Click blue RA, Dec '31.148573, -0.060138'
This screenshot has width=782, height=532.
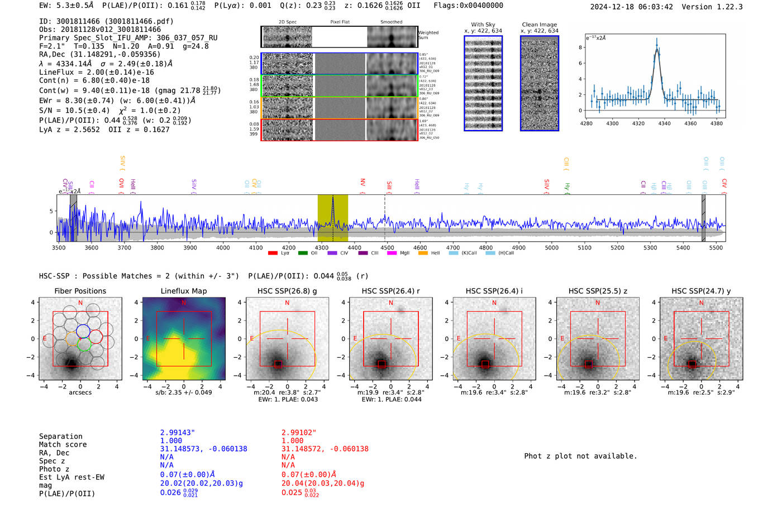204,449
